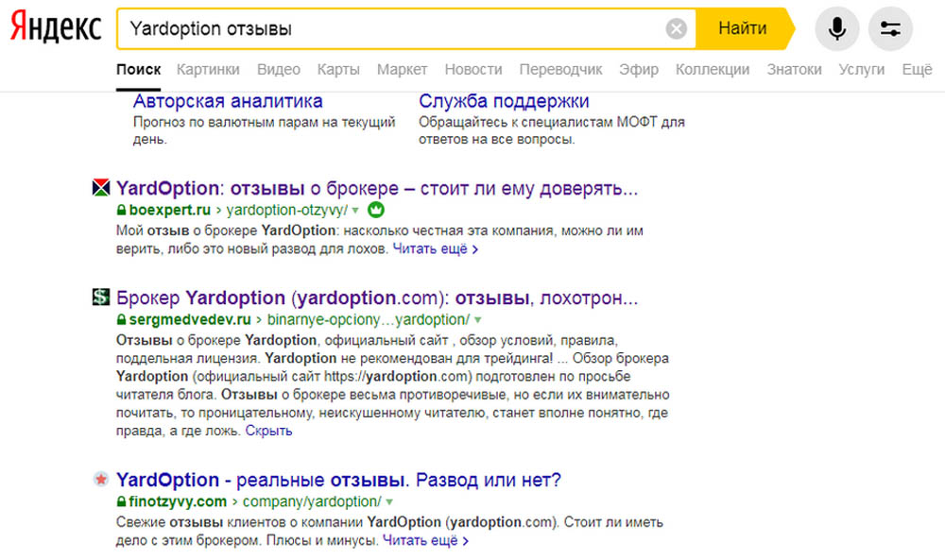
Task: Open the Знатоки tab
Action: click(795, 69)
